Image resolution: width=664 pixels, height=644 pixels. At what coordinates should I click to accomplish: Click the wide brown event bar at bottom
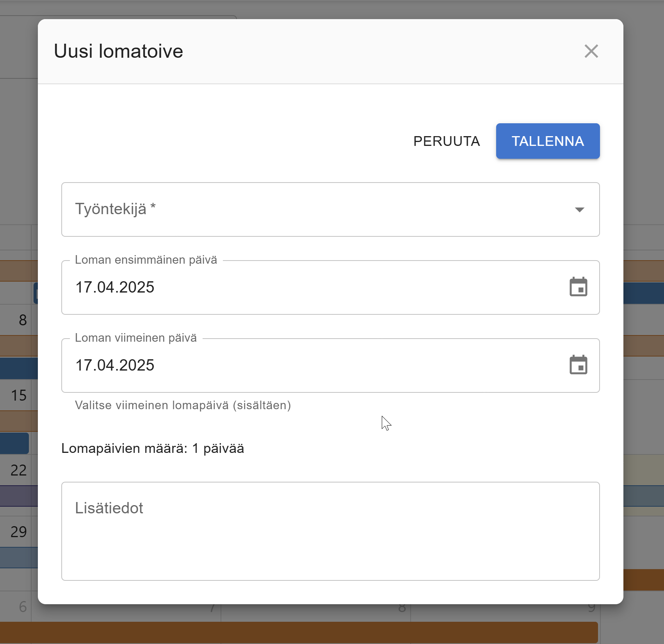point(299,632)
